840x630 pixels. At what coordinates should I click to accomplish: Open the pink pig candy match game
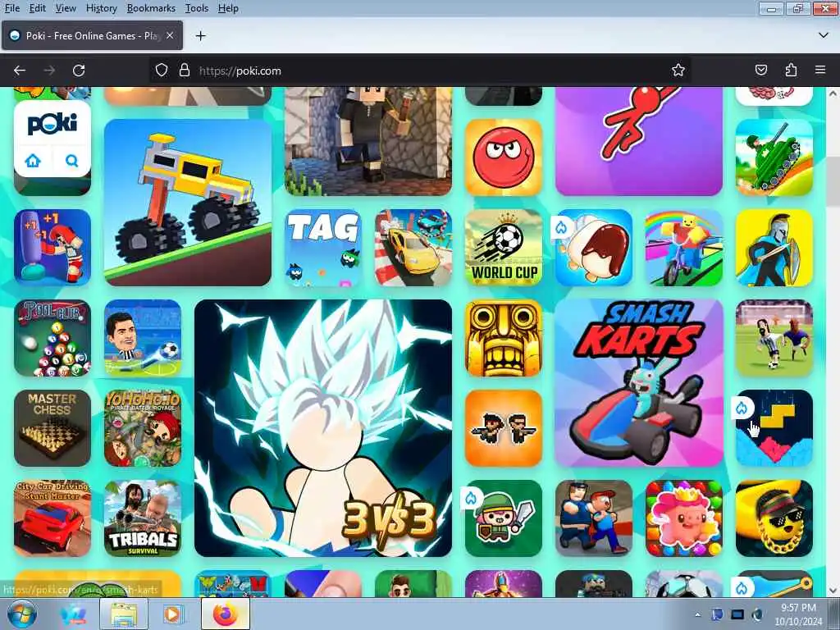[684, 518]
